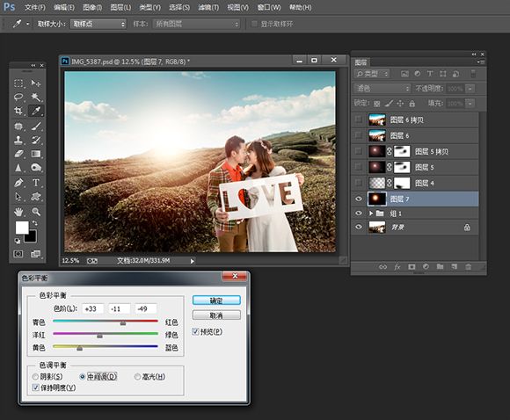This screenshot has height=420, width=510.
Task: Open the 滤镜(T) menu
Action: pos(208,7)
